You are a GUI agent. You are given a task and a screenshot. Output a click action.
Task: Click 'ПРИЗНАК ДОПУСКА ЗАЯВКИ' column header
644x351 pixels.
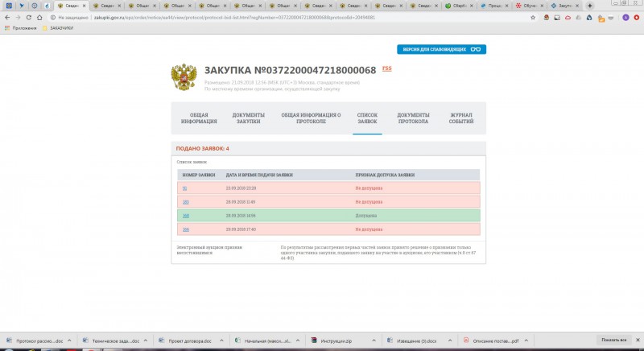coord(385,175)
